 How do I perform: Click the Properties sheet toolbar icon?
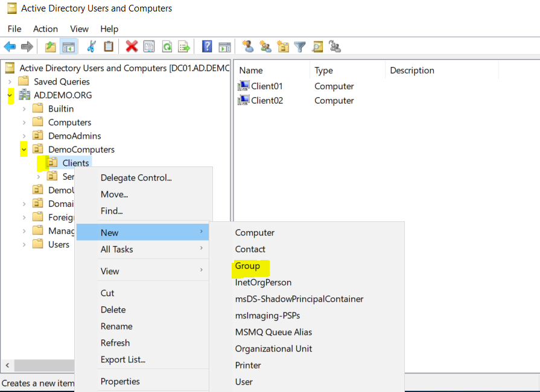pos(149,46)
